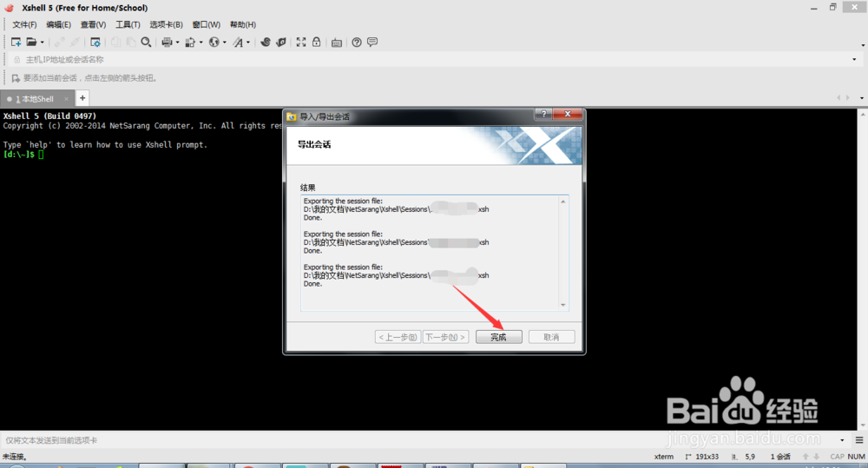Screen dimensions: 868x468
Task: Click the 未连接 status text
Action: pos(15,457)
